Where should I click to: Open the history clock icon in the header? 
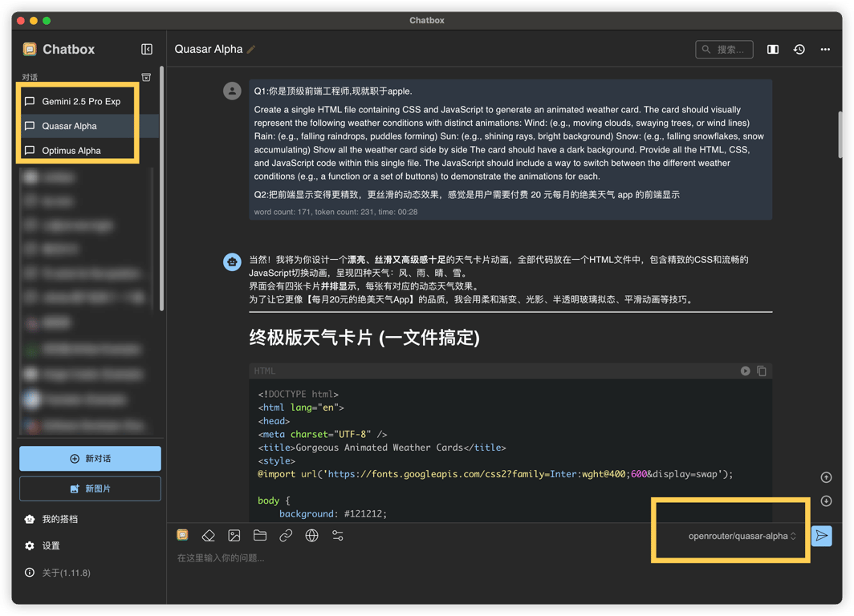pyautogui.click(x=799, y=49)
